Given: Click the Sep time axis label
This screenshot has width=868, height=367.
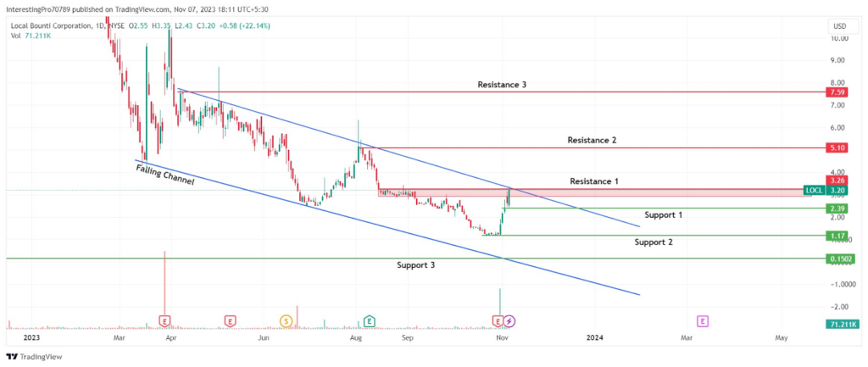Looking at the screenshot, I should click(408, 337).
